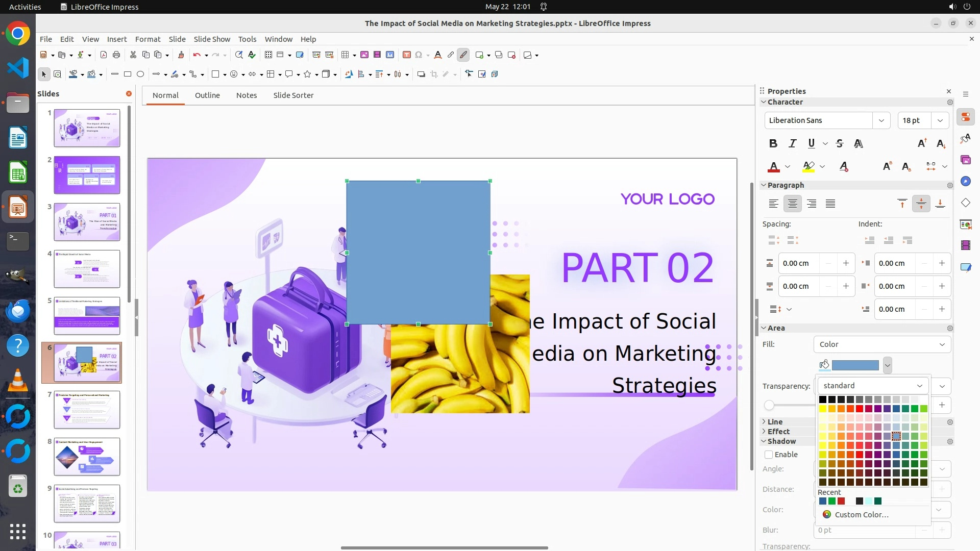
Task: Click the Italic formatting icon
Action: click(x=792, y=143)
